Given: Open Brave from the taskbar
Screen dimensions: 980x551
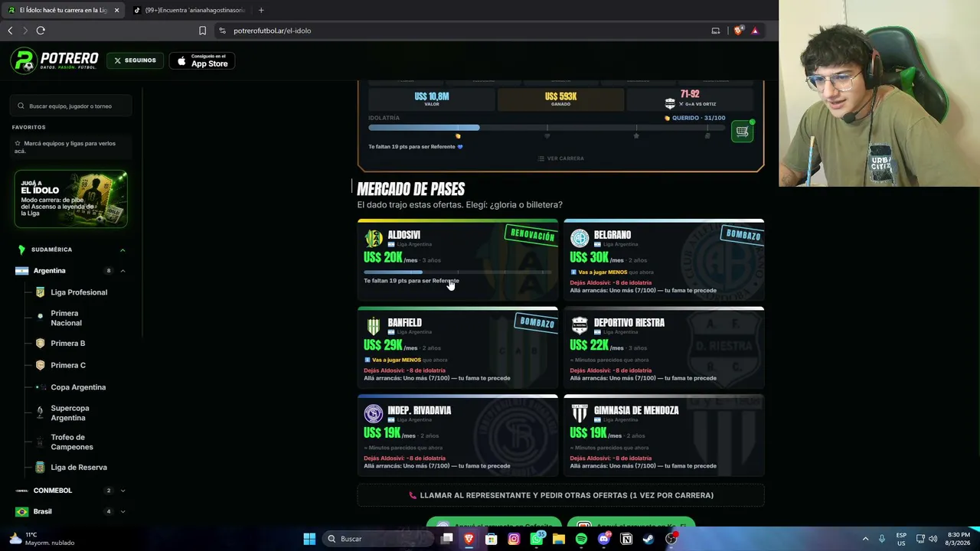Looking at the screenshot, I should pos(469,539).
